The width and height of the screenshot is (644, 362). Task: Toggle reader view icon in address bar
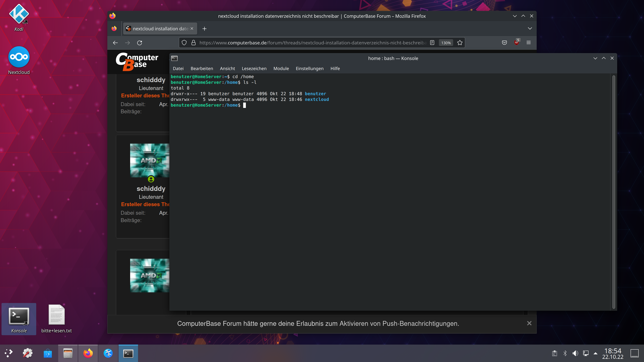(432, 43)
